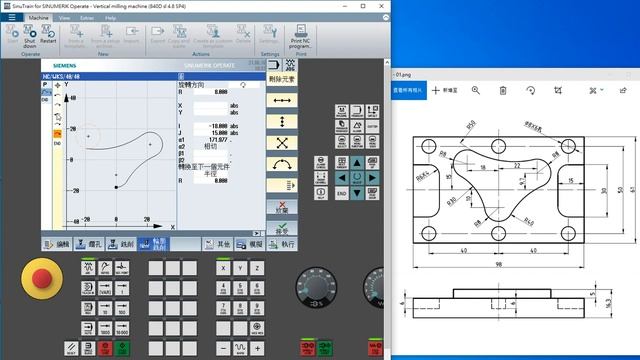Click the RAPID traverse key
Image resolution: width=640 pixels, height=360 pixels.
click(240, 348)
